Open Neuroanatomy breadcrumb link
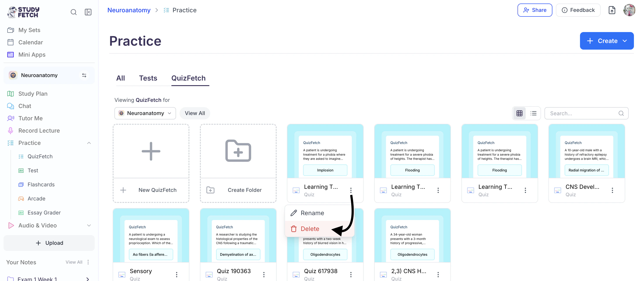 (x=129, y=10)
